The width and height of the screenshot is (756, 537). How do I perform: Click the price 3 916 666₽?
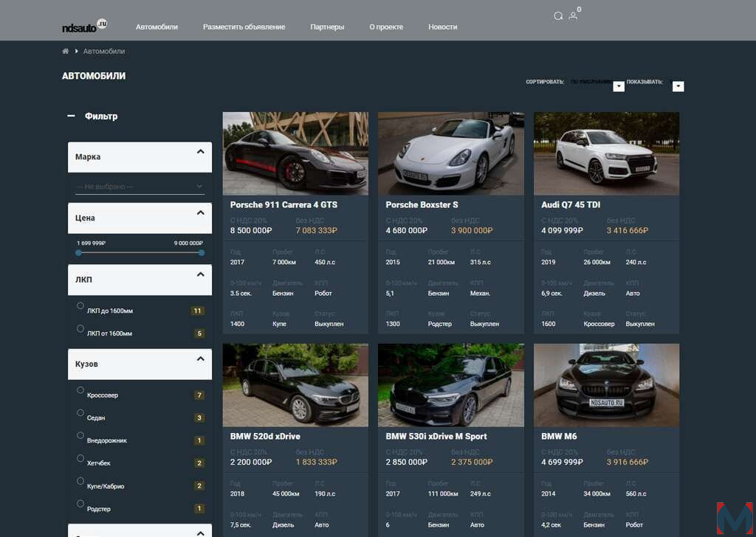pos(628,462)
